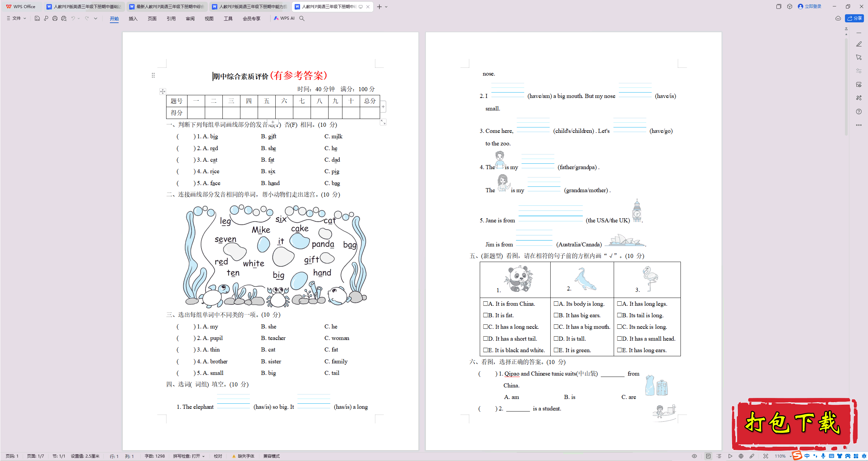
Task: Click the selection cursor icon in right sidebar
Action: [x=859, y=57]
